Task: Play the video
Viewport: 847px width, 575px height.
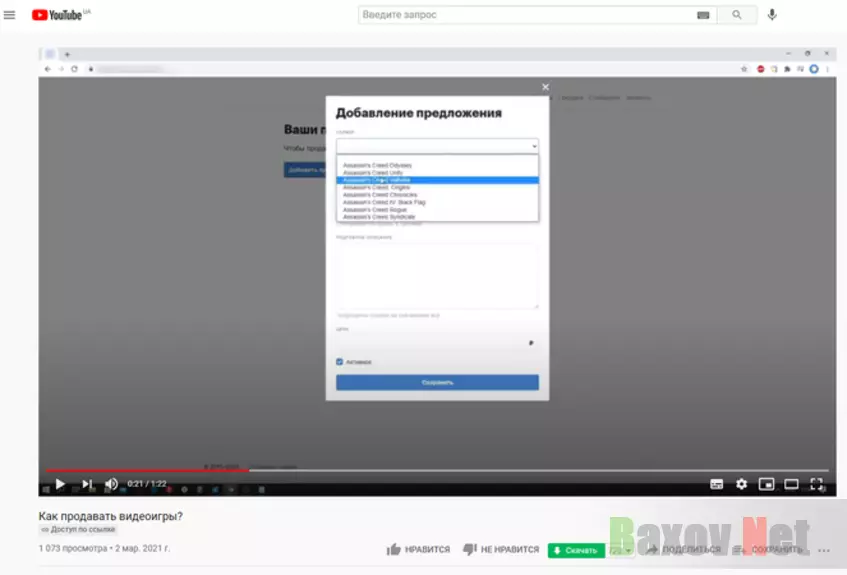Action: (x=60, y=484)
